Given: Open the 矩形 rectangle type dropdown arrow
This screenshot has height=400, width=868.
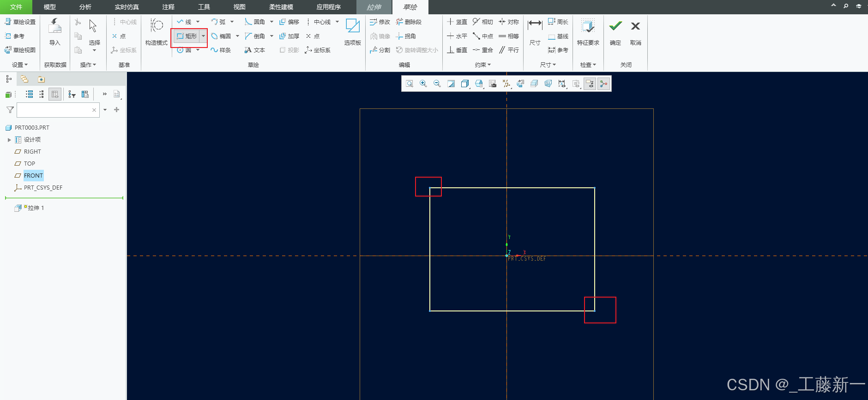Looking at the screenshot, I should tap(203, 36).
